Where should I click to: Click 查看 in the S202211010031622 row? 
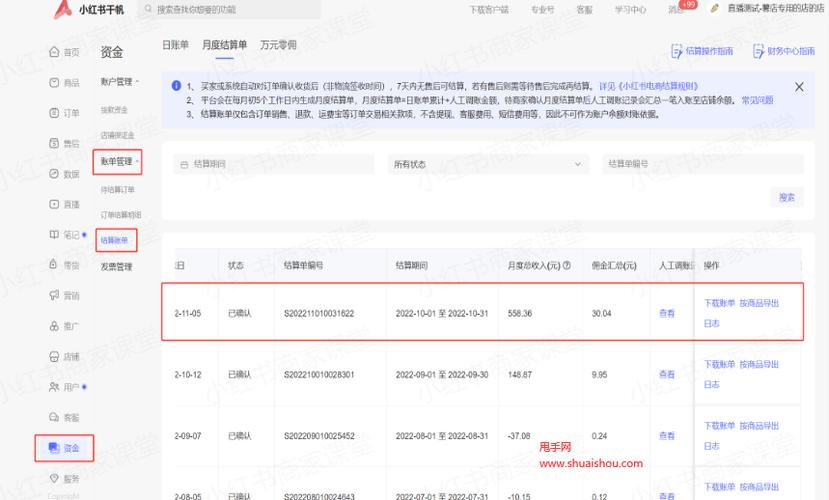[667, 313]
